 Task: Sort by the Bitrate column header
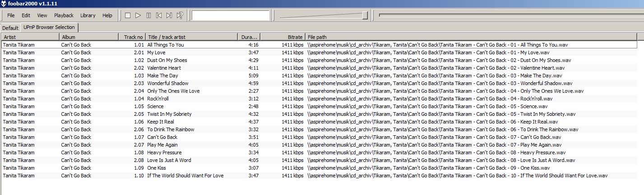tap(282, 37)
